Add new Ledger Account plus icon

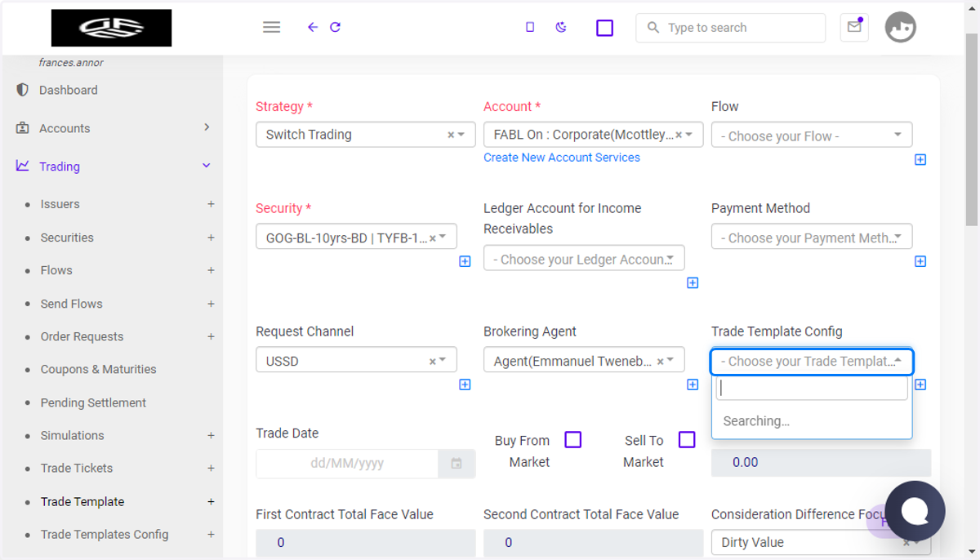tap(693, 282)
